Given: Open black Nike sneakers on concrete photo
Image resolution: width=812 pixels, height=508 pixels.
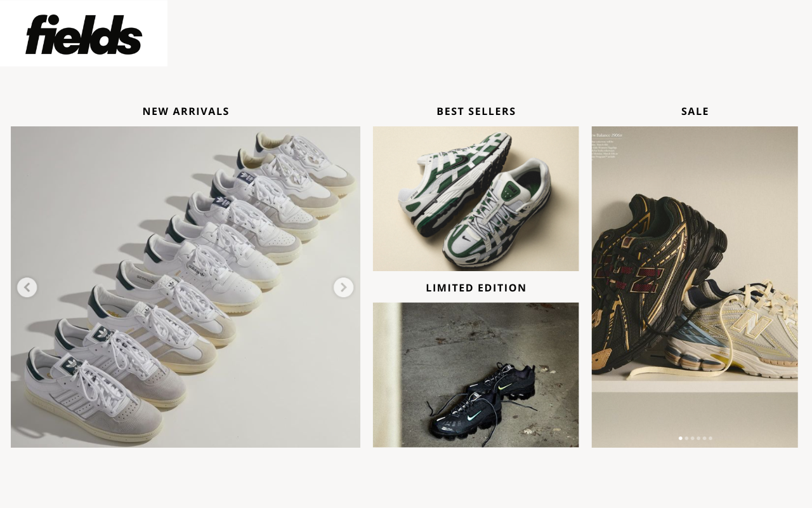Looking at the screenshot, I should [476, 375].
